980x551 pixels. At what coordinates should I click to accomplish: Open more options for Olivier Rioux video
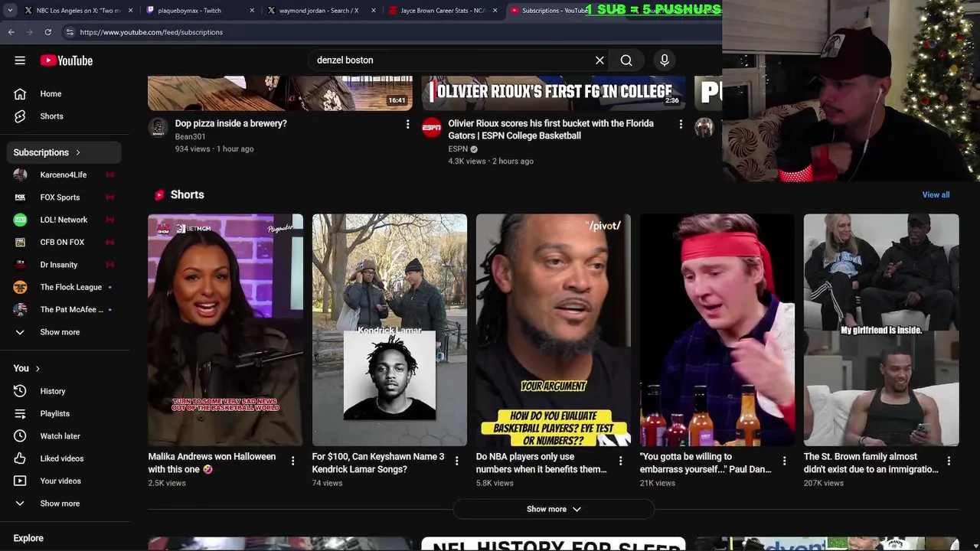tap(681, 124)
